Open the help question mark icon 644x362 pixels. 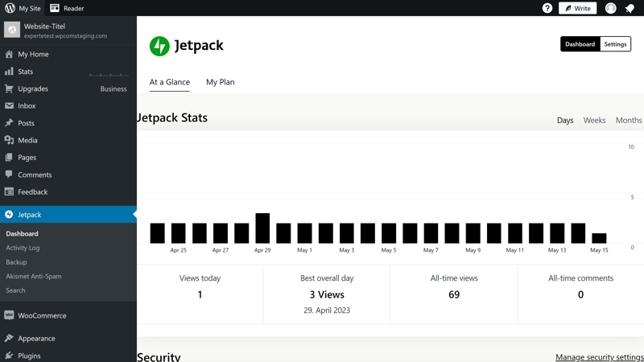point(547,8)
